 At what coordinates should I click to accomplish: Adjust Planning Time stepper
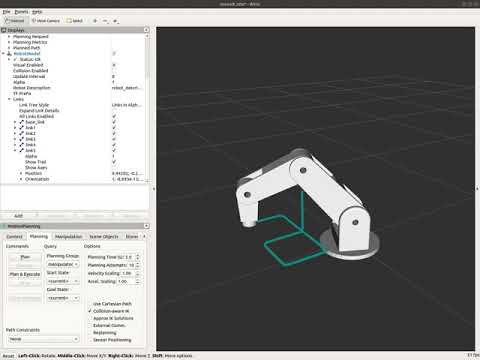pos(138,257)
